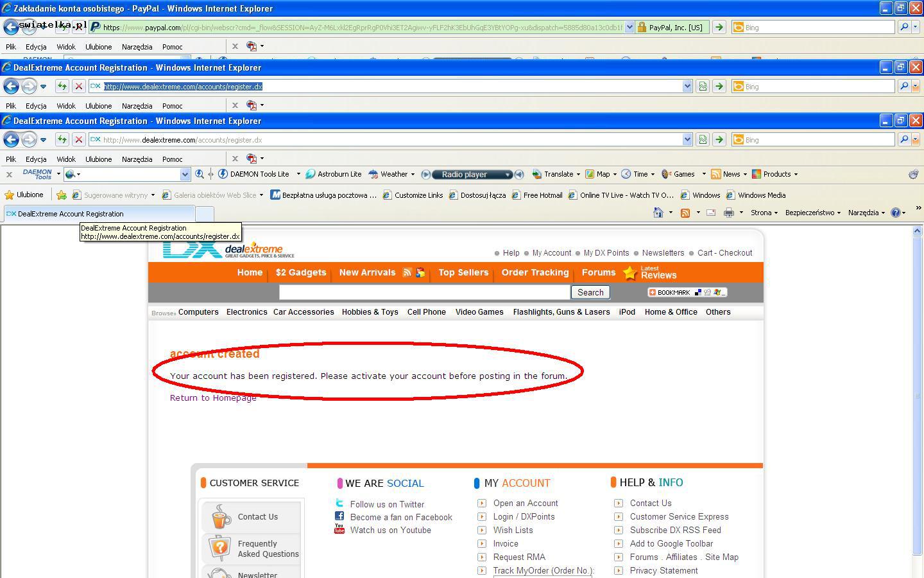Click the Print icon in the command bar

click(x=728, y=213)
